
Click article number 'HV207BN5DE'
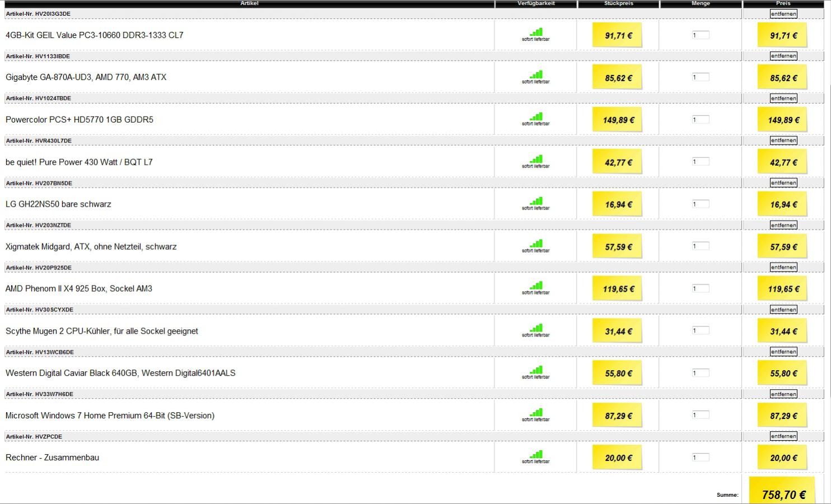[53, 183]
